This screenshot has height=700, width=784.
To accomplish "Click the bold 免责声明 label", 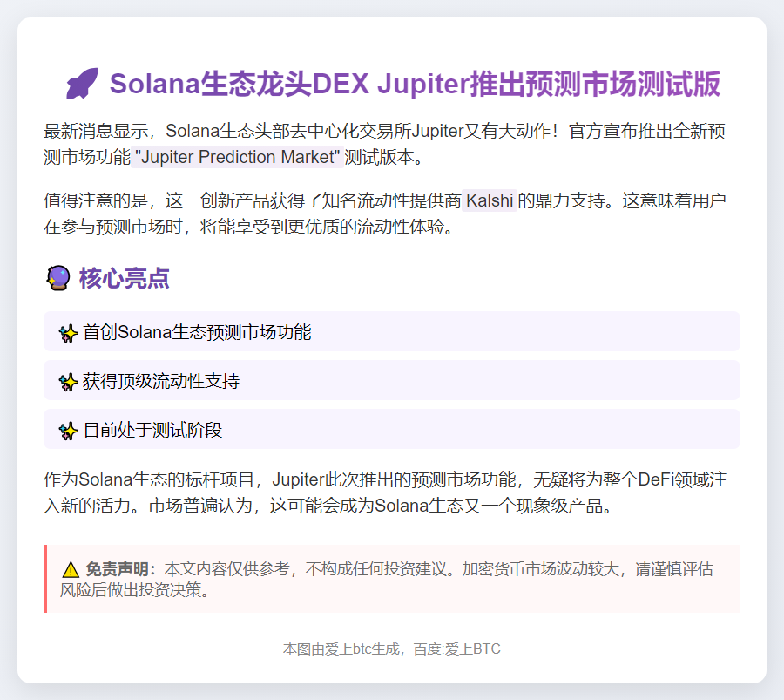I will [118, 569].
